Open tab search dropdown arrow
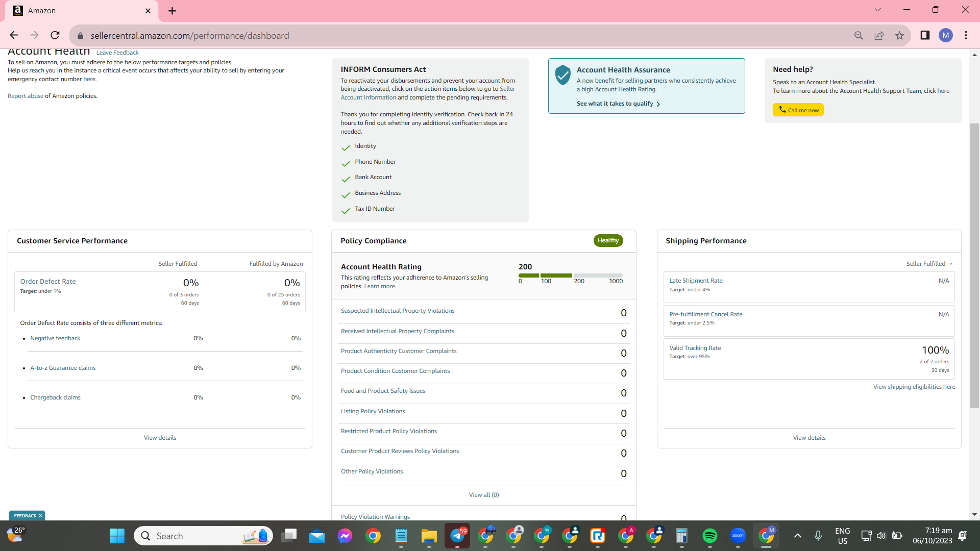This screenshot has height=551, width=980. point(877,10)
